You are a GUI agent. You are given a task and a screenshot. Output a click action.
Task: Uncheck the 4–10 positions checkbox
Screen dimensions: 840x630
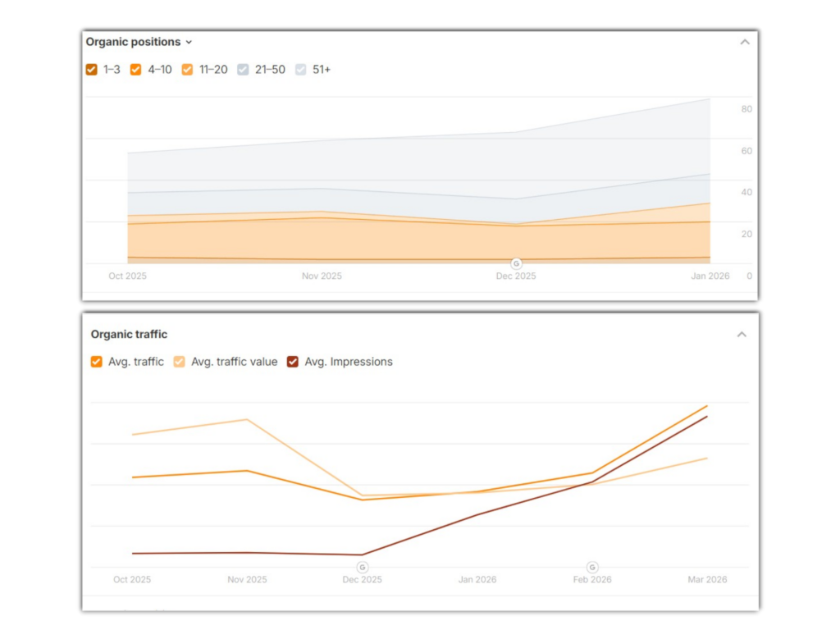pyautogui.click(x=136, y=70)
